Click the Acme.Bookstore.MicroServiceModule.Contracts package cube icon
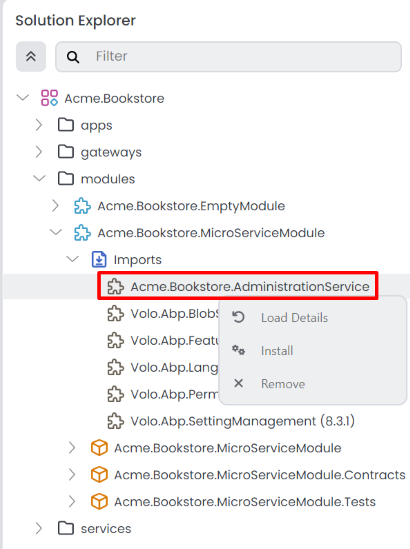This screenshot has height=549, width=410. pyautogui.click(x=99, y=475)
